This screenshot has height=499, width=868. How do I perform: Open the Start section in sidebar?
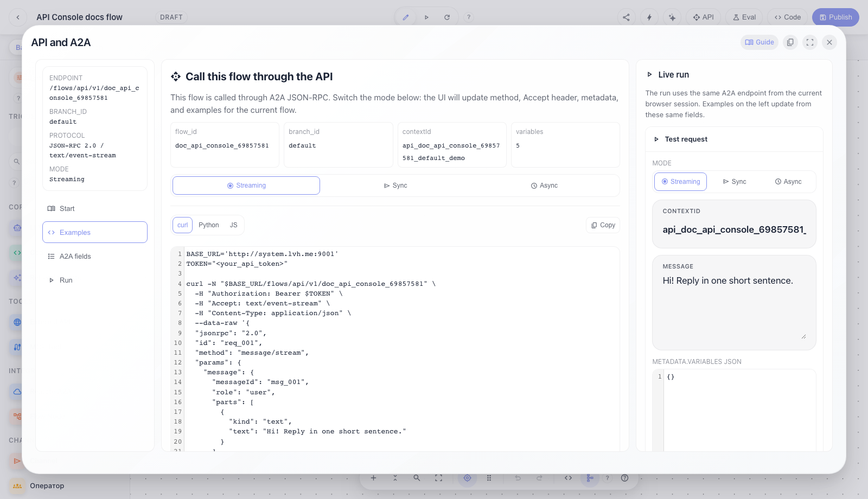95,209
